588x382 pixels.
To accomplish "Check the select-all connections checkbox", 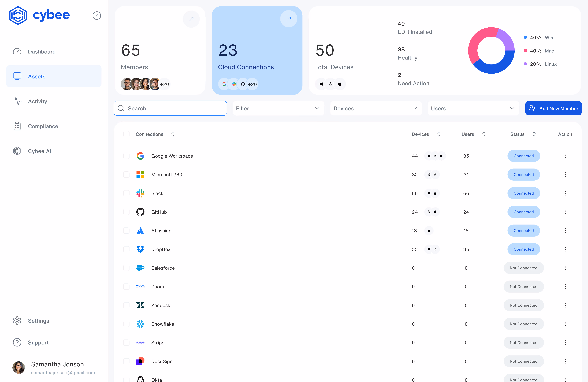I will pyautogui.click(x=126, y=134).
